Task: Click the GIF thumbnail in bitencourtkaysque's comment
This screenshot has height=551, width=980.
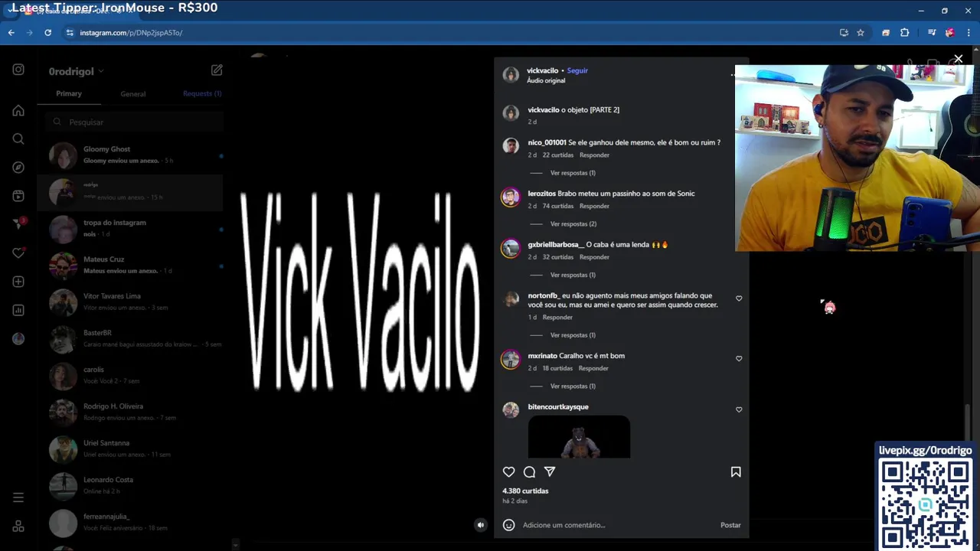Action: tap(579, 437)
